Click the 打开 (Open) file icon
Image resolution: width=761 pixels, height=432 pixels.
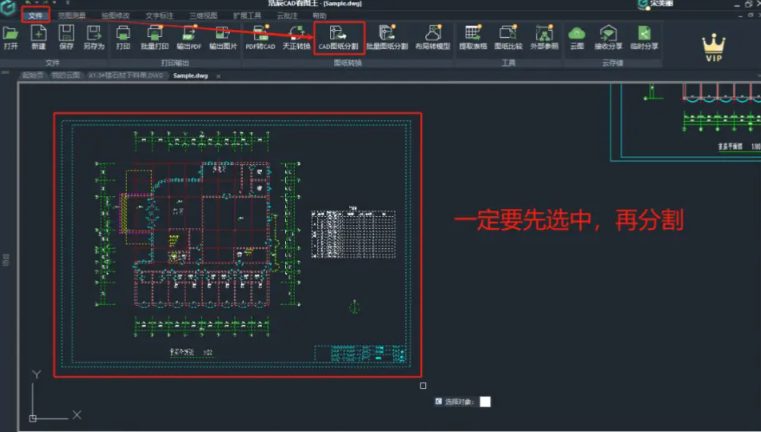point(11,38)
